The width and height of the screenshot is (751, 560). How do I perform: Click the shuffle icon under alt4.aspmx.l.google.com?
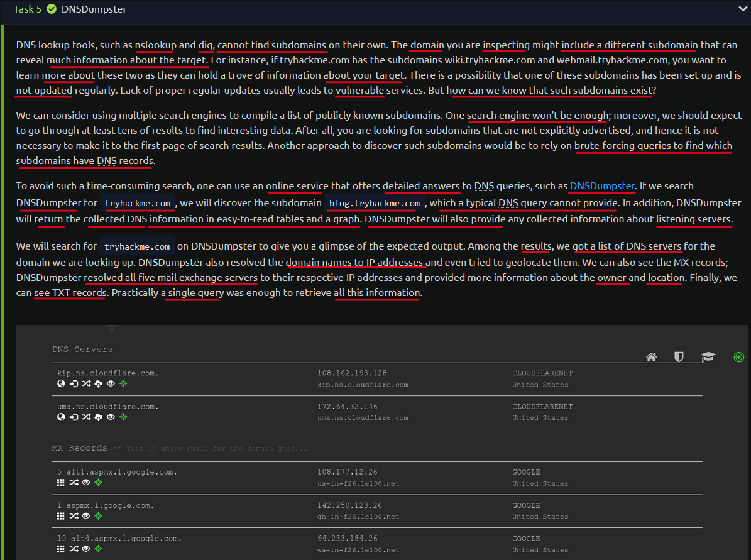pos(74,549)
